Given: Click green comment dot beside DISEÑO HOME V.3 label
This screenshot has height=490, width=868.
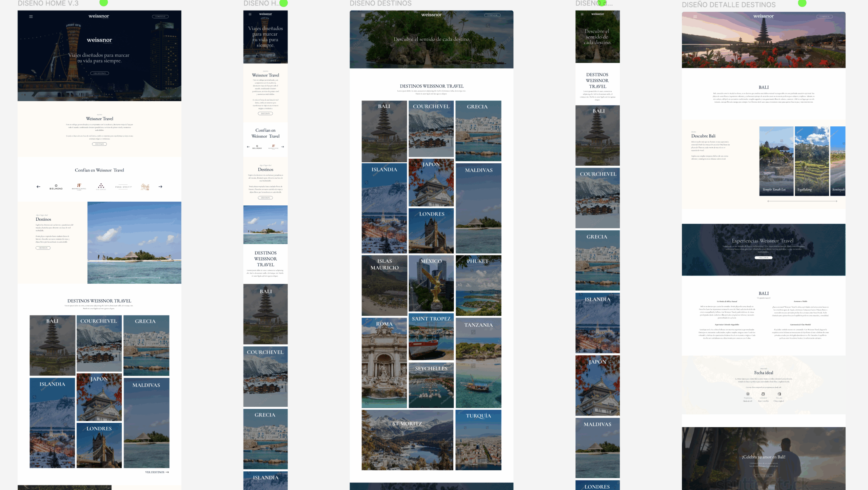Looking at the screenshot, I should (x=103, y=3).
